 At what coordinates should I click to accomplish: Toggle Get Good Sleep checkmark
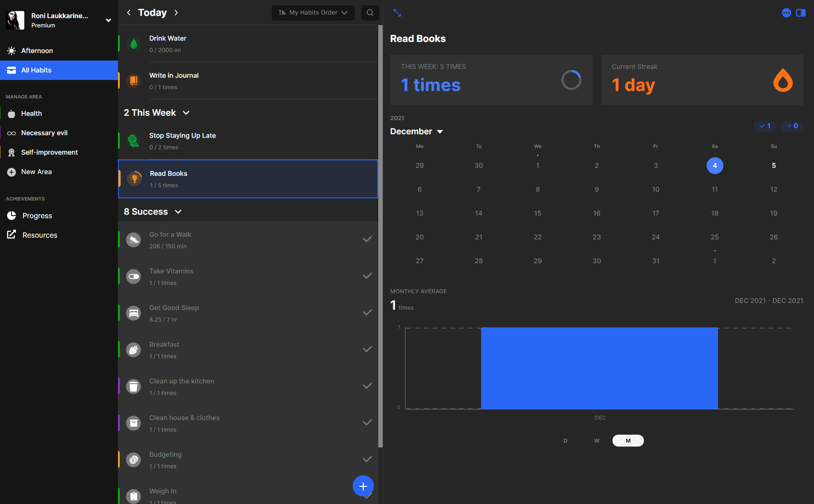(x=367, y=313)
